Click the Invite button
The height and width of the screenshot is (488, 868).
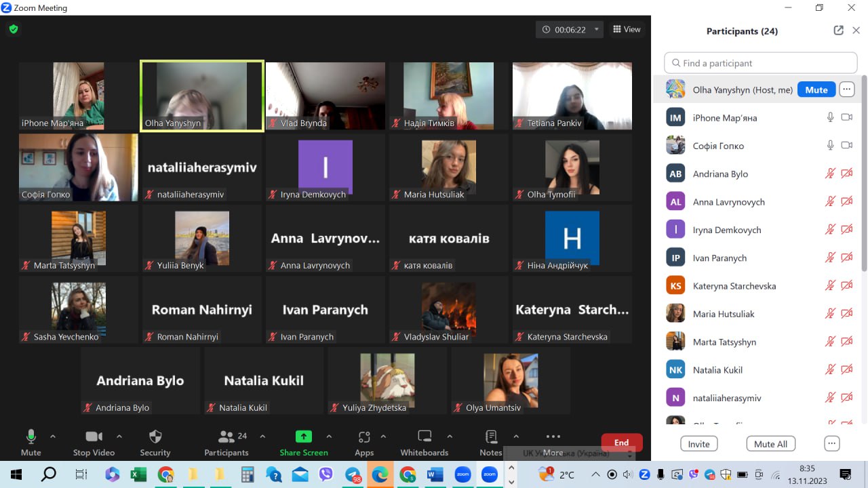[x=698, y=444]
